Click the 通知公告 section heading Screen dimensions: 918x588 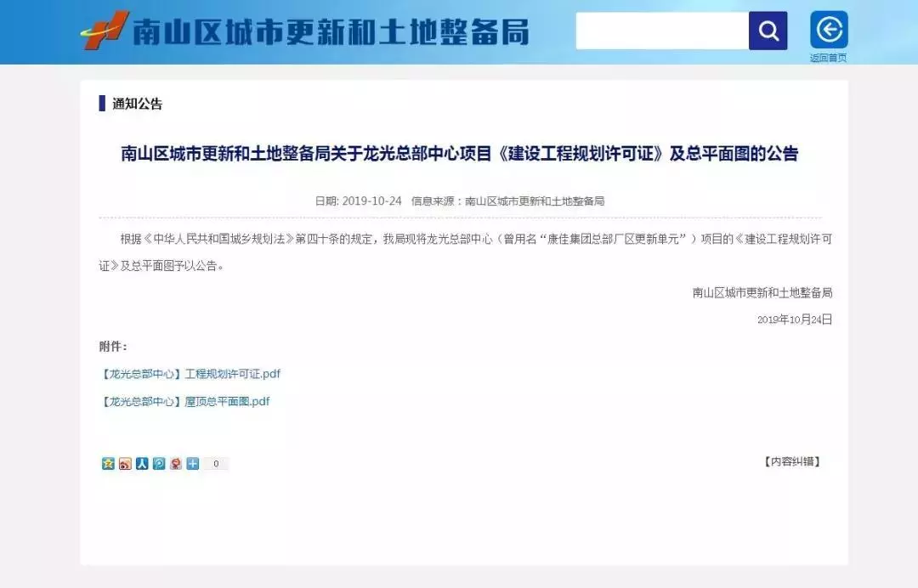click(x=137, y=104)
